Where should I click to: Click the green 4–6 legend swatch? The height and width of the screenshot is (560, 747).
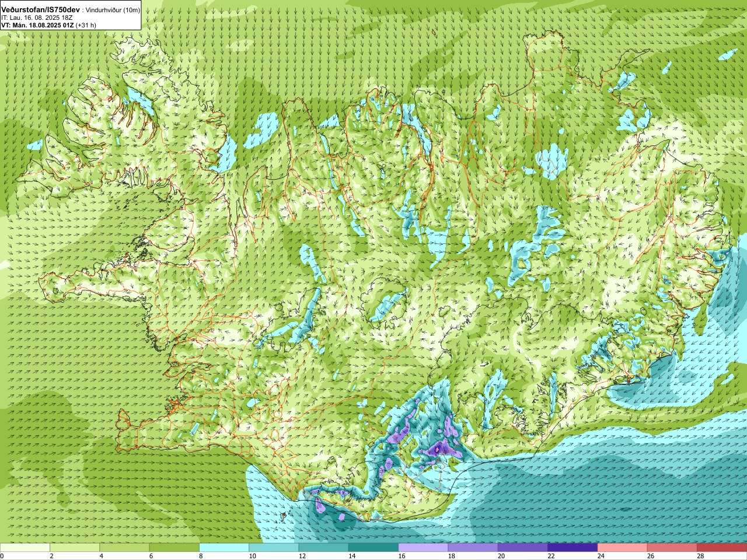(x=124, y=548)
